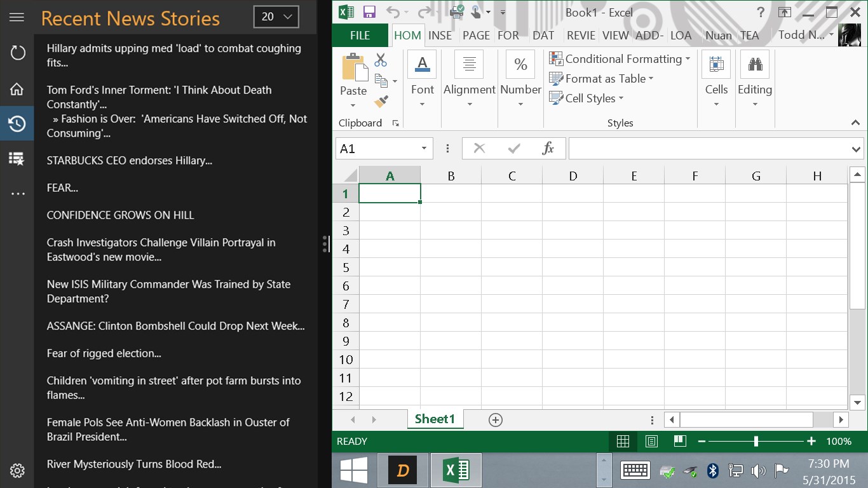Click the Insert Function fx icon
The height and width of the screenshot is (488, 868).
coord(548,148)
